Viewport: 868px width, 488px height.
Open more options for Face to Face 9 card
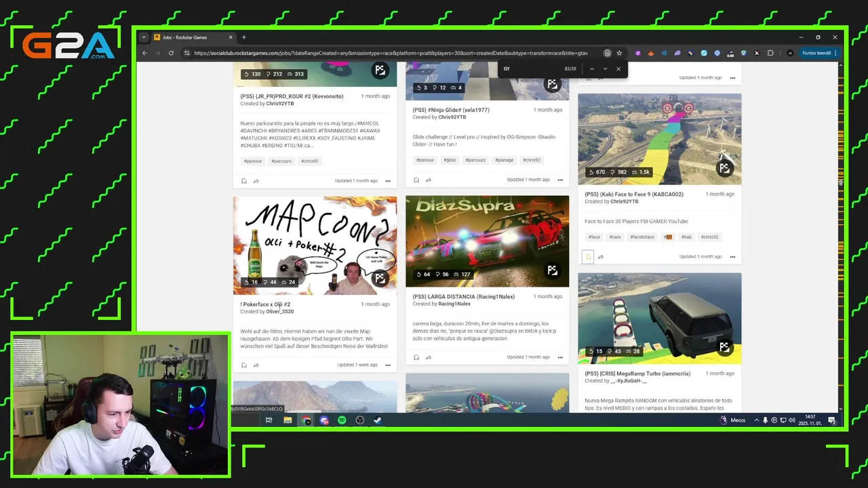click(732, 257)
